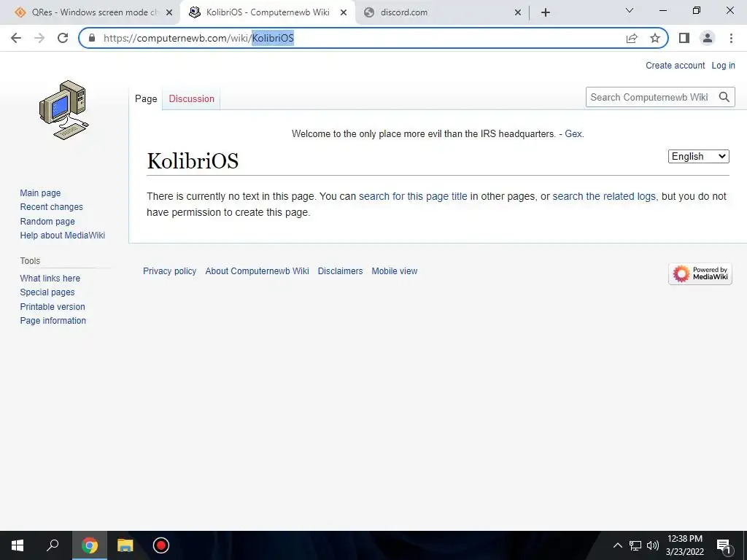Click the Create account link
This screenshot has width=747, height=560.
click(675, 65)
